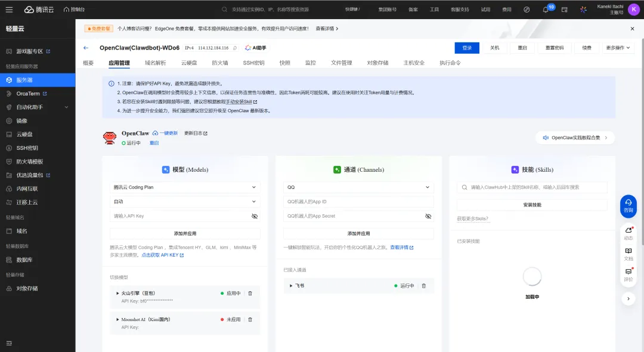
Task: Click 添加并应用 under Models
Action: [185, 233]
